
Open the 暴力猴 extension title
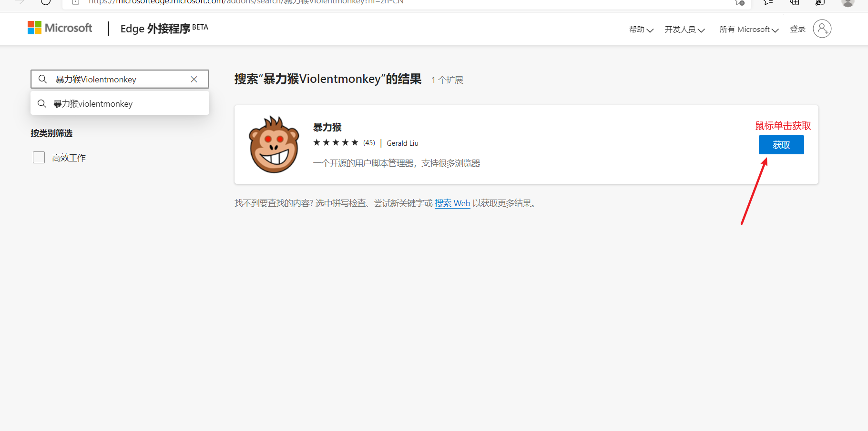327,127
